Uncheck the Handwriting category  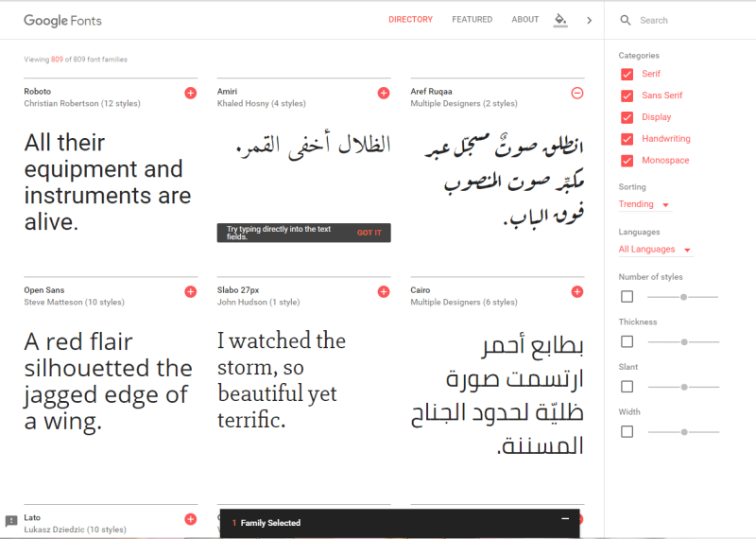pos(627,139)
